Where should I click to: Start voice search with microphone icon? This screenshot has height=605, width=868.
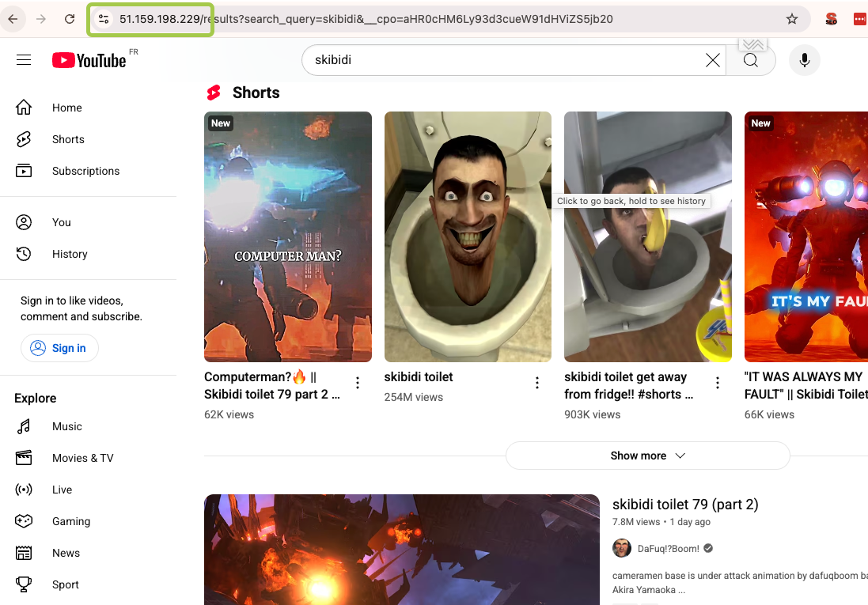coord(805,60)
